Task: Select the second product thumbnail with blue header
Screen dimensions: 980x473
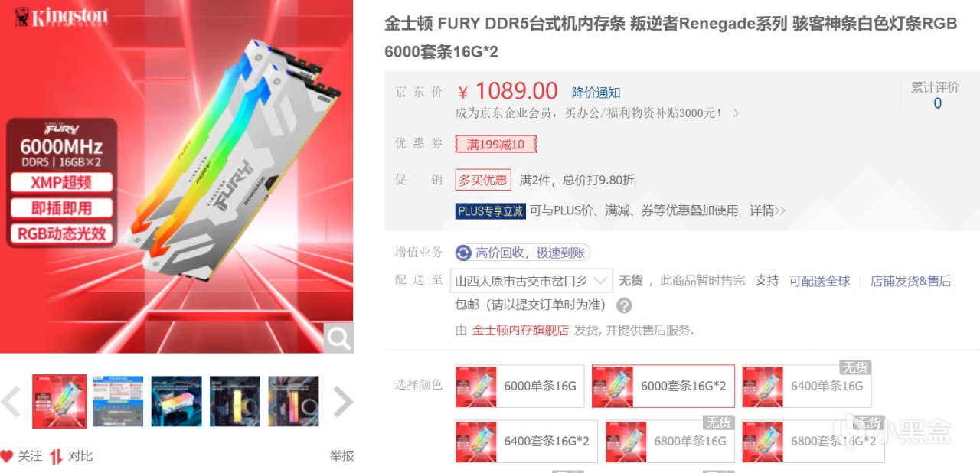Action: 118,401
